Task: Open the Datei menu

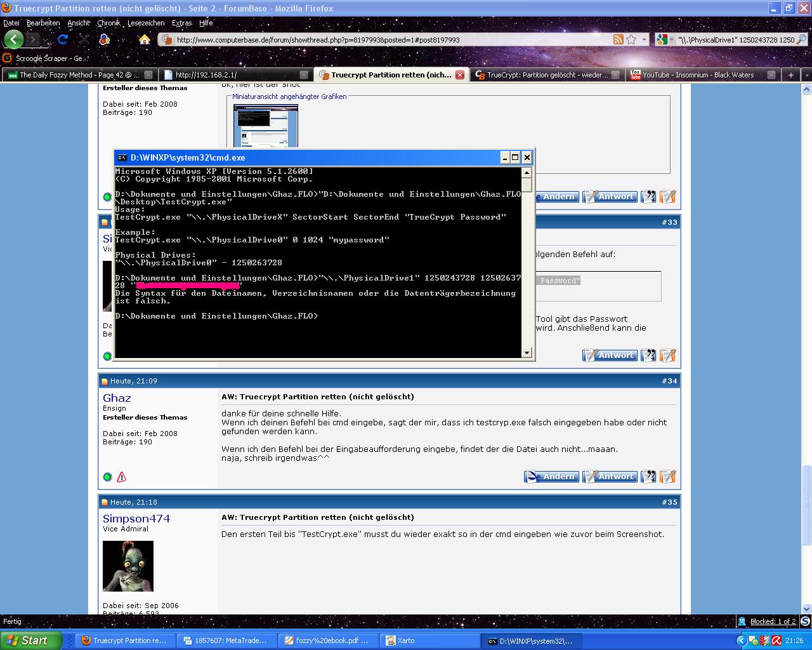Action: pyautogui.click(x=11, y=23)
